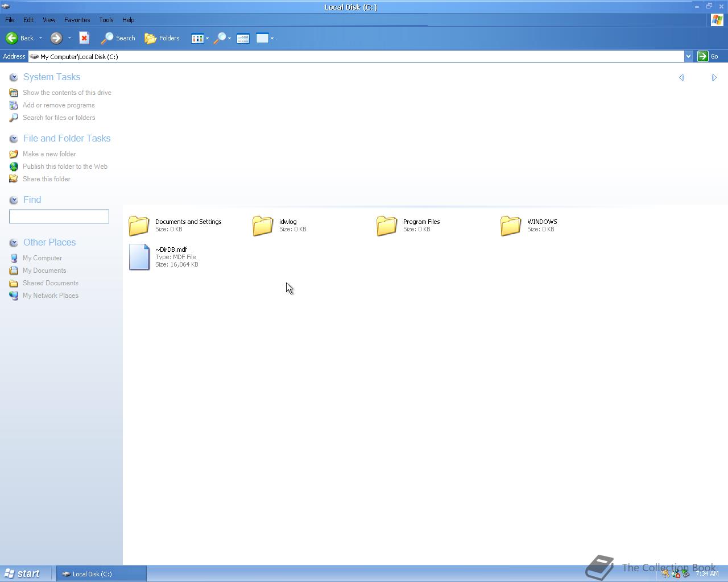Open the idwlog folder

pos(262,225)
